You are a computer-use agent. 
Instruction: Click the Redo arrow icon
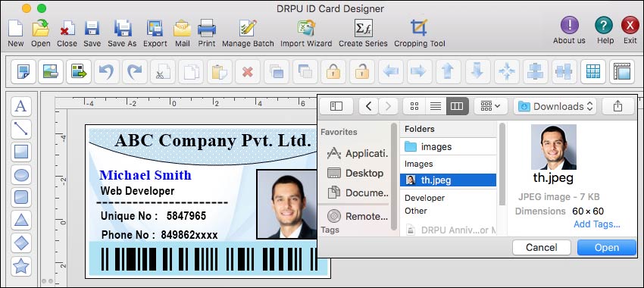(135, 71)
